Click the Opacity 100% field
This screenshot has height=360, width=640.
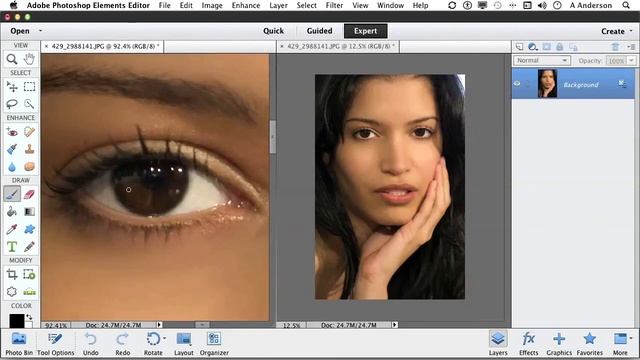click(616, 60)
